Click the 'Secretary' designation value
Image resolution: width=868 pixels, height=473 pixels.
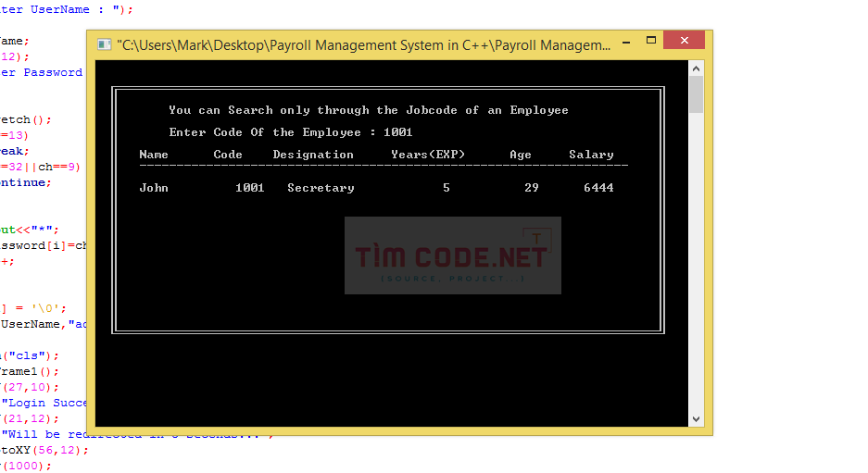click(x=321, y=188)
